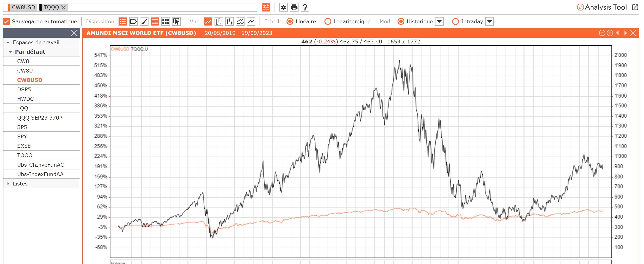Toggle the table layout icon
This screenshot has width=644, height=264.
point(155,21)
